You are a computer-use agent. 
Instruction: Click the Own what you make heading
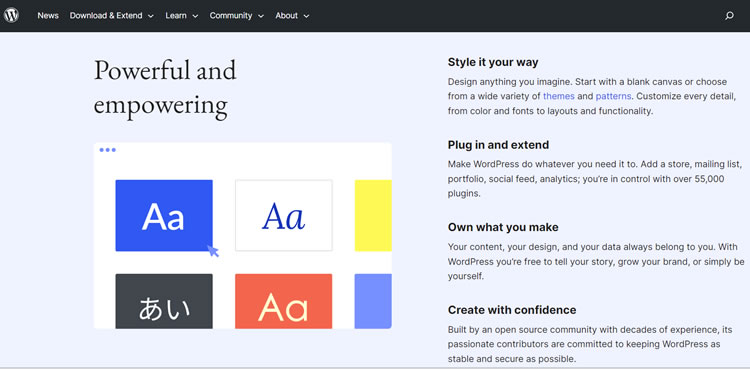[503, 227]
